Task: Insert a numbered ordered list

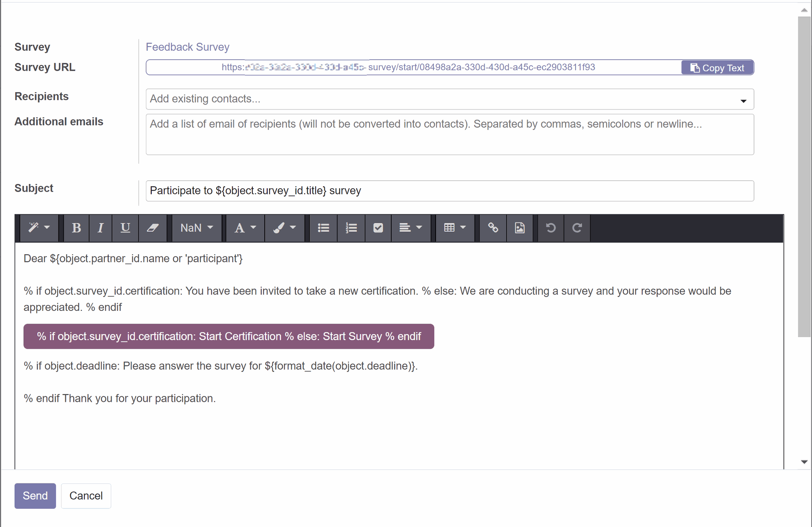Action: [x=351, y=228]
